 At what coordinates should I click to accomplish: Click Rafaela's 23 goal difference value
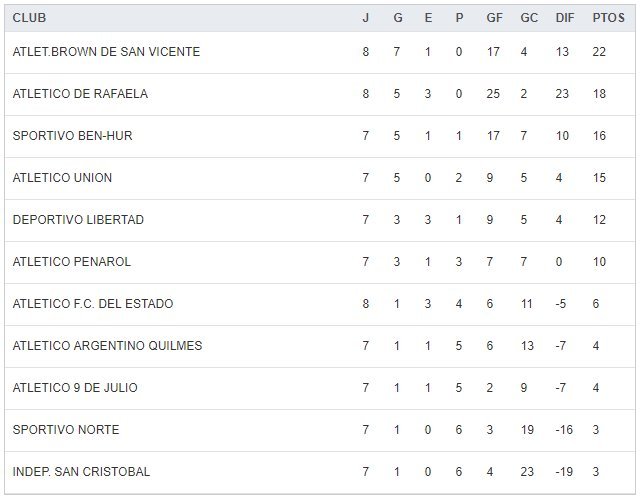pyautogui.click(x=562, y=94)
